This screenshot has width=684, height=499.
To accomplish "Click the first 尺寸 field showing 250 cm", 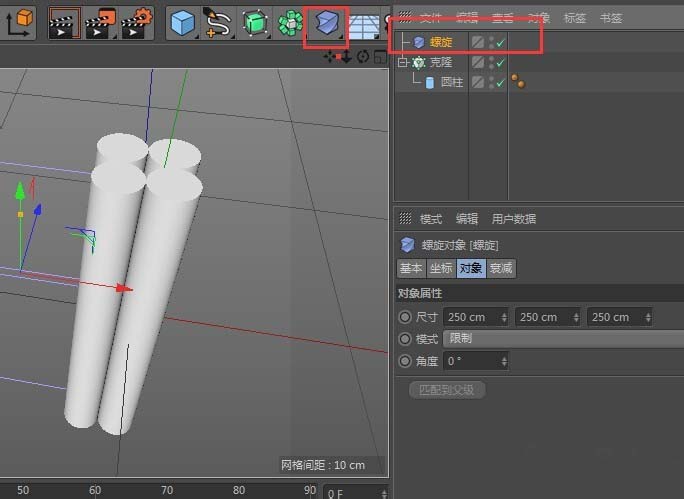I will pyautogui.click(x=465, y=317).
